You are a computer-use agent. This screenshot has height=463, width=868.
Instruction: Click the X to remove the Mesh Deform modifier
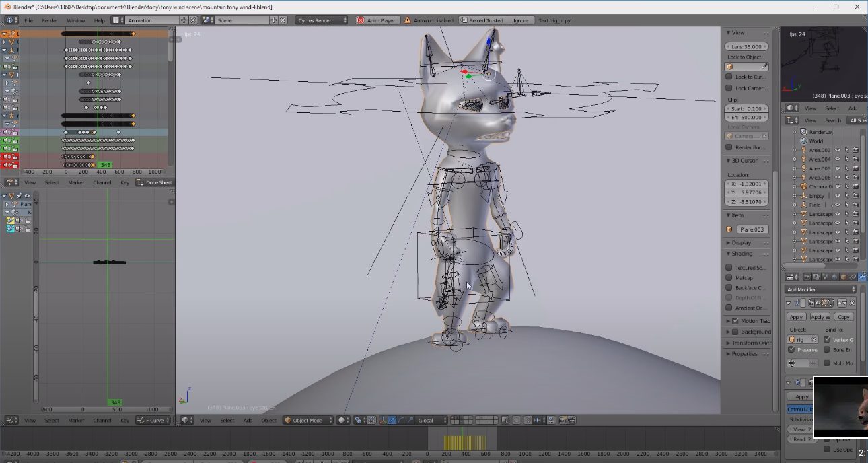coord(853,303)
